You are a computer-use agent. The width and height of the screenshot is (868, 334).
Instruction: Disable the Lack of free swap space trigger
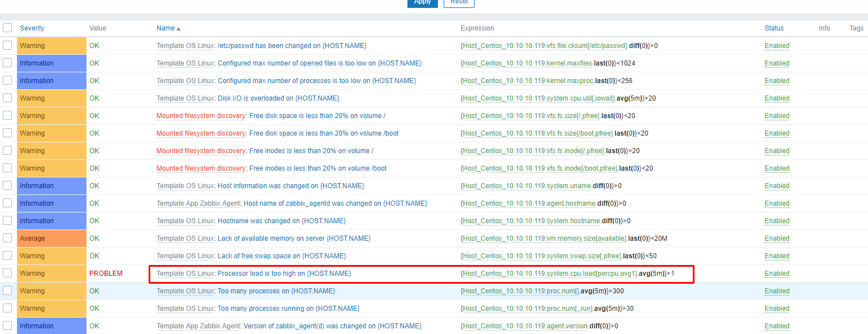point(777,256)
